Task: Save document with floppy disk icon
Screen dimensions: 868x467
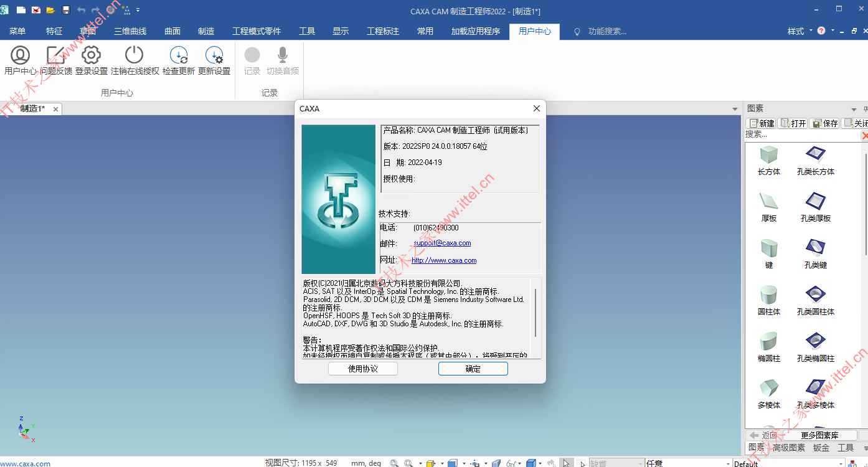Action: pos(66,10)
